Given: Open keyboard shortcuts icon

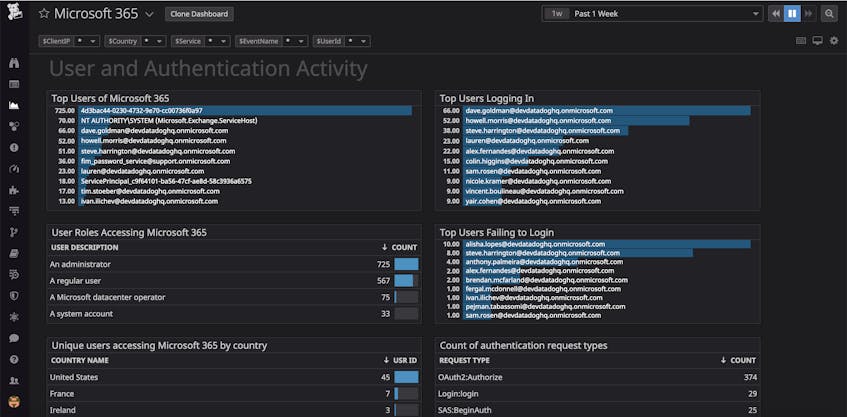Looking at the screenshot, I should [x=801, y=41].
